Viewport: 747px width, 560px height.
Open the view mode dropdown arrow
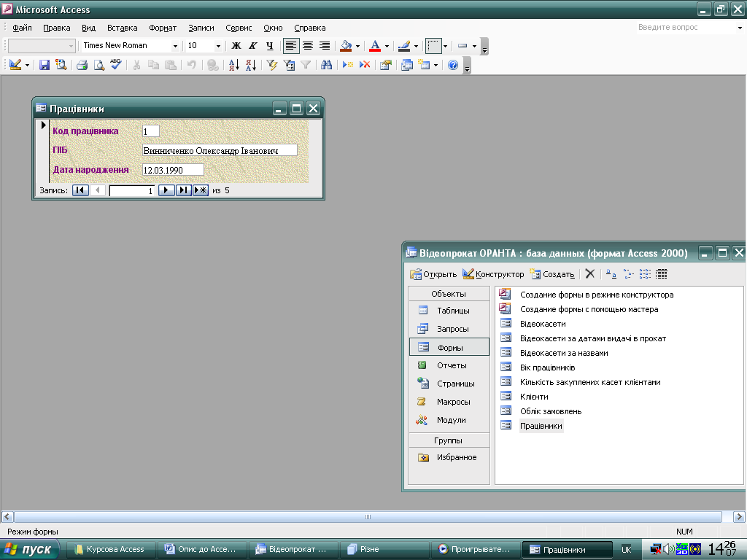(27, 65)
